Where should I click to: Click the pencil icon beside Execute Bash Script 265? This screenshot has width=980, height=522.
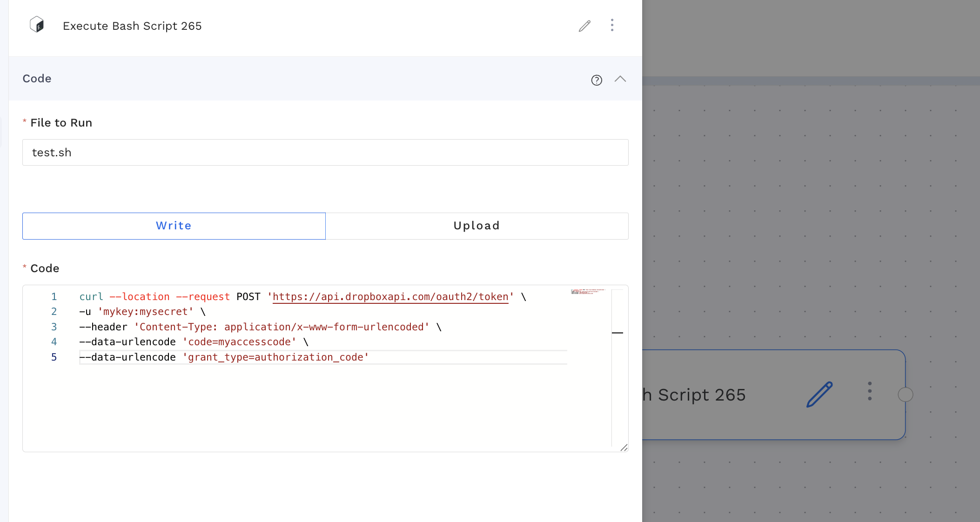click(x=584, y=26)
